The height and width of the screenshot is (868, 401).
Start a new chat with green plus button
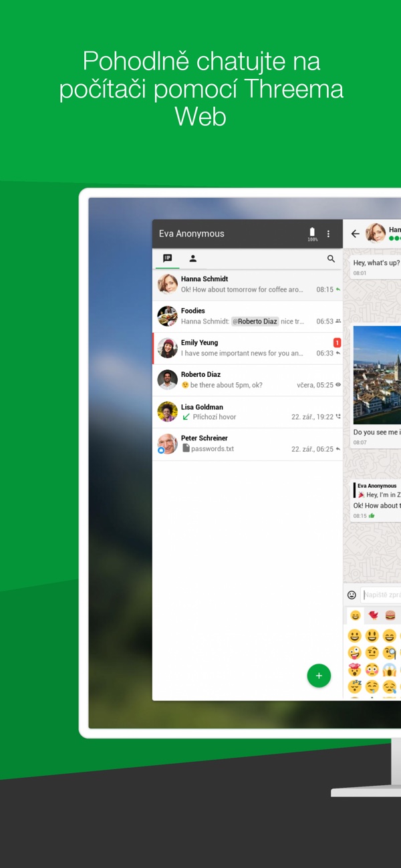(319, 676)
